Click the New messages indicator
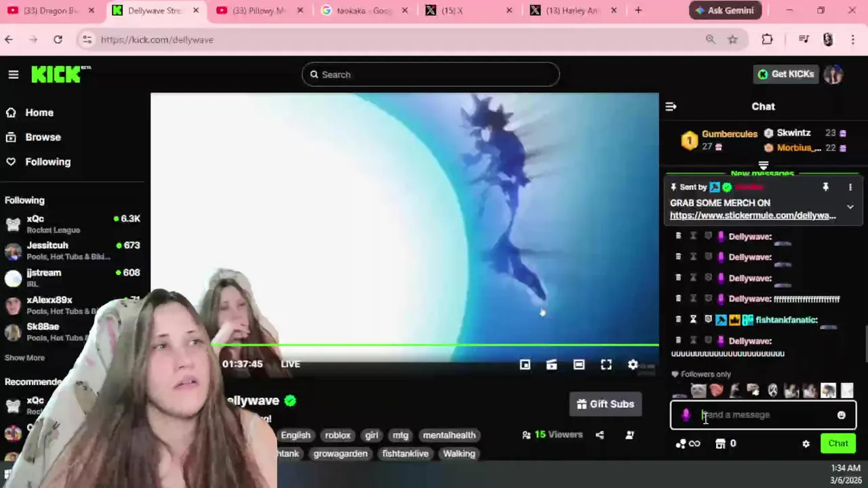This screenshot has width=868, height=488. (x=762, y=174)
